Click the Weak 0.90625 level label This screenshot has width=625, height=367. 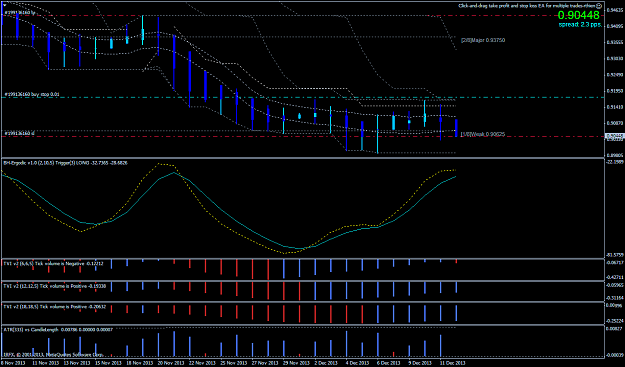[483, 134]
